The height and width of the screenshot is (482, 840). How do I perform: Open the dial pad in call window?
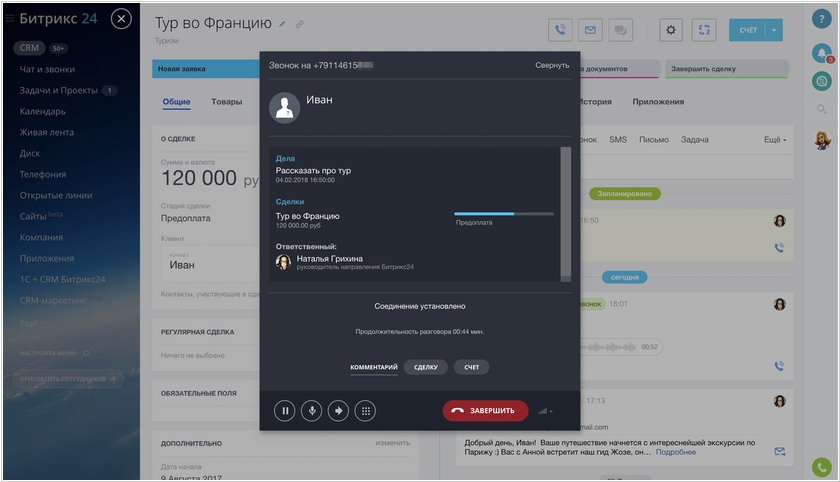click(365, 411)
